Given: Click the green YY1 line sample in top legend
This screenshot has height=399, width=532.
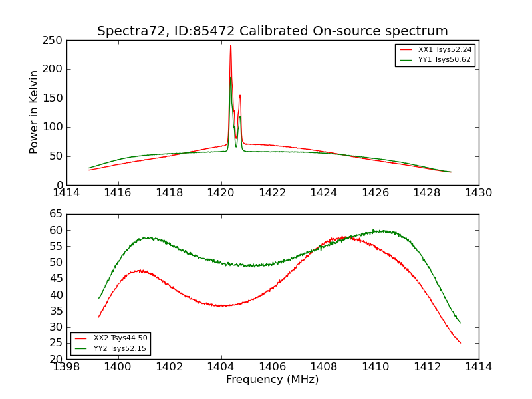Looking at the screenshot, I should tap(406, 60).
